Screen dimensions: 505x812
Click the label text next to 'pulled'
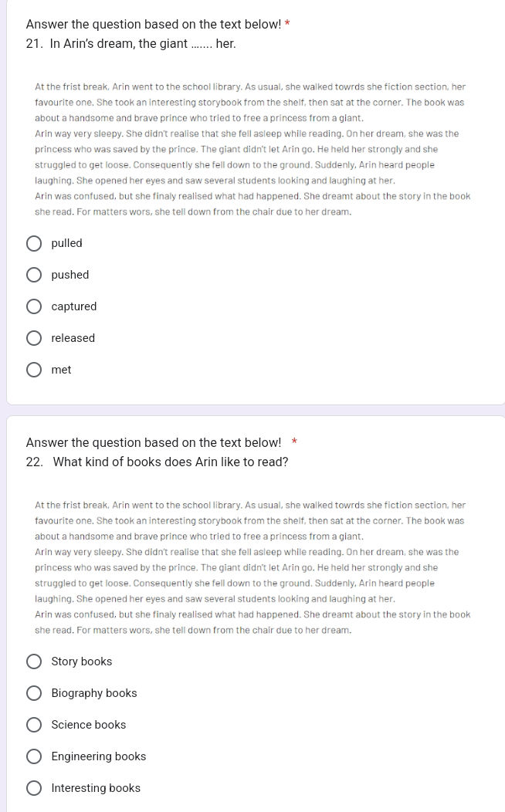click(x=66, y=243)
